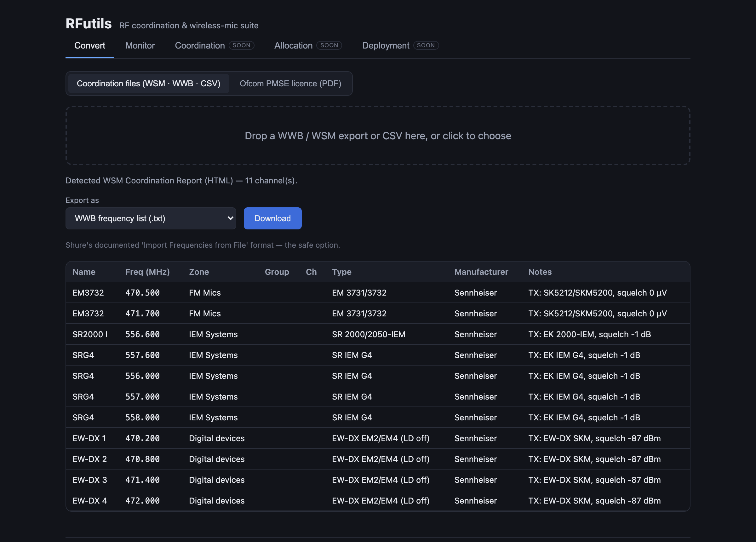Click Sennheiser manufacturer in SR2000 I row
This screenshot has width=756, height=542.
click(x=475, y=334)
